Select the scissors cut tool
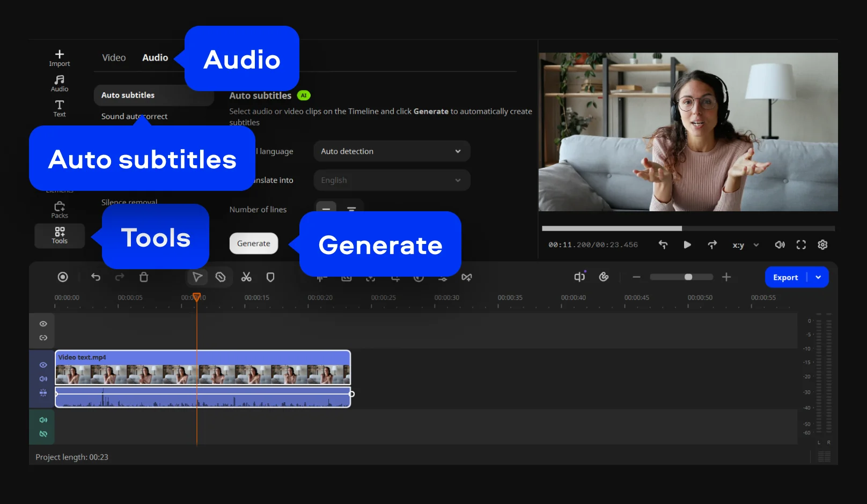Image resolution: width=867 pixels, height=504 pixels. coord(246,277)
